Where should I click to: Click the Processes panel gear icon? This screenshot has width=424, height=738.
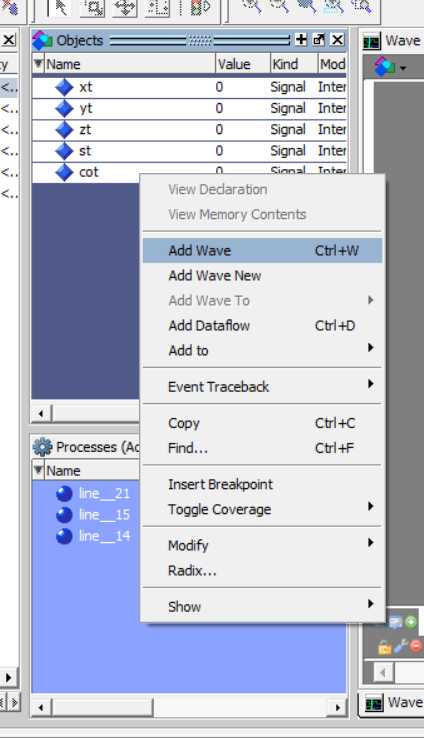[42, 447]
